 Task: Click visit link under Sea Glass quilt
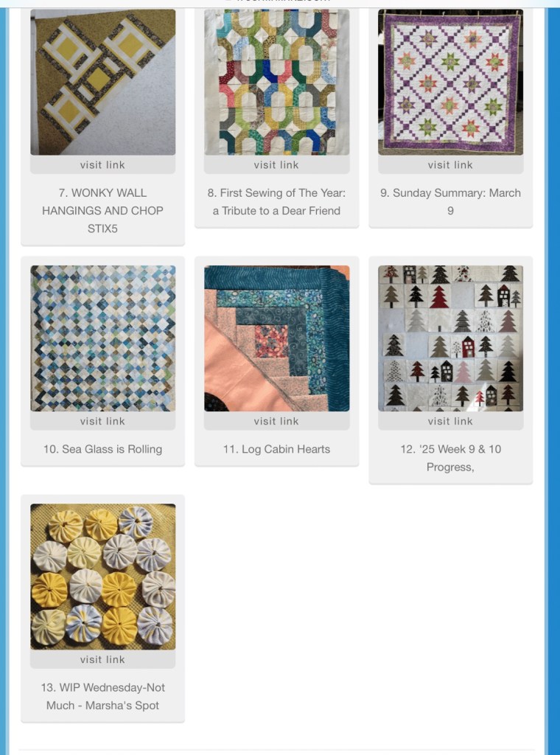[103, 421]
